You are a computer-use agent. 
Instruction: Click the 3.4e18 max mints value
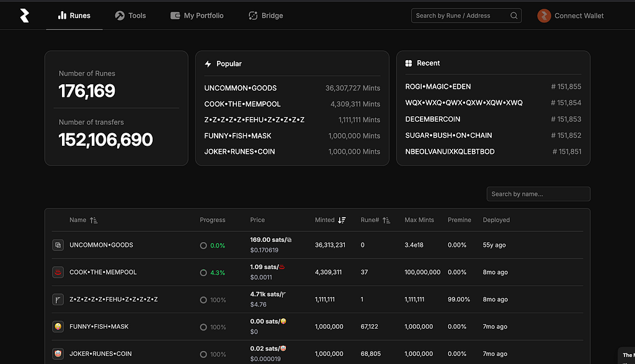414,245
